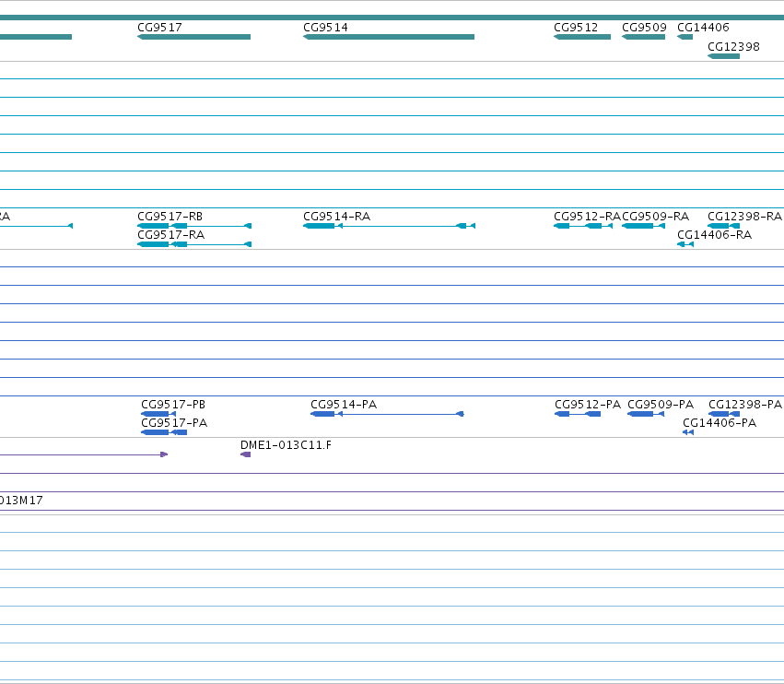784x684 pixels.
Task: Click the CG9509 gene label
Action: click(x=645, y=28)
